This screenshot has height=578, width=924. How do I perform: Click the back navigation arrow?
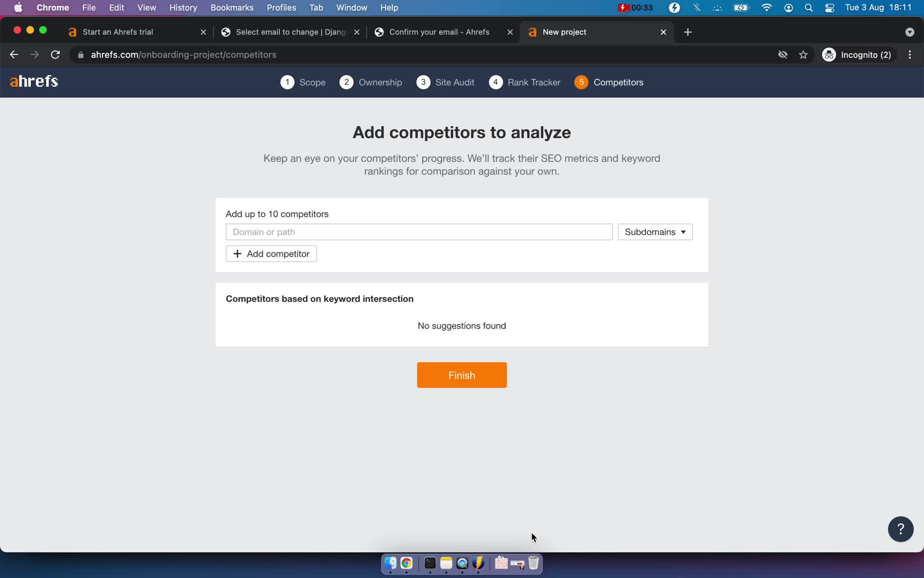point(14,54)
